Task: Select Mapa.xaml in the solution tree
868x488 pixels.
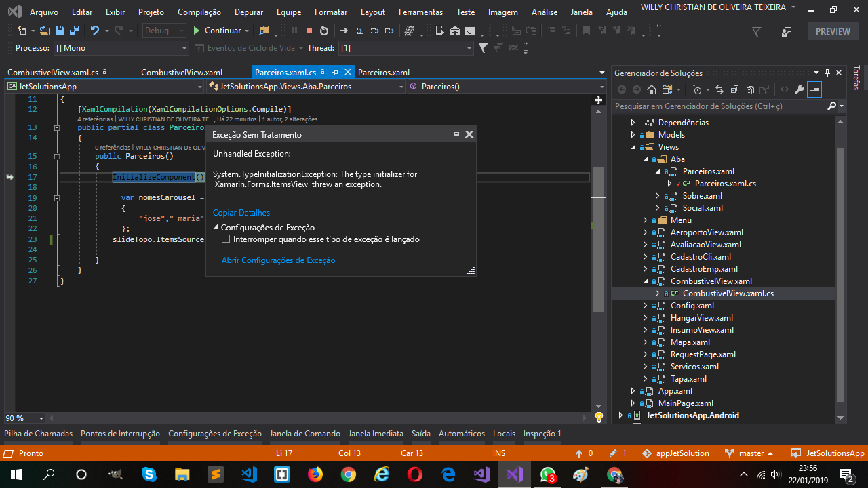Action: tap(690, 342)
